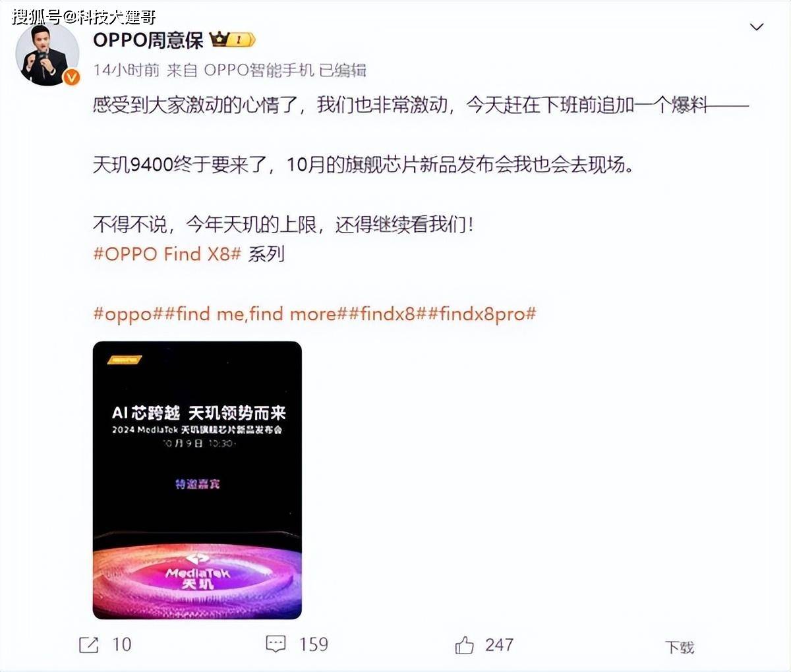Image resolution: width=791 pixels, height=672 pixels.
Task: Click the crown membership badge icon
Action: pos(233,40)
